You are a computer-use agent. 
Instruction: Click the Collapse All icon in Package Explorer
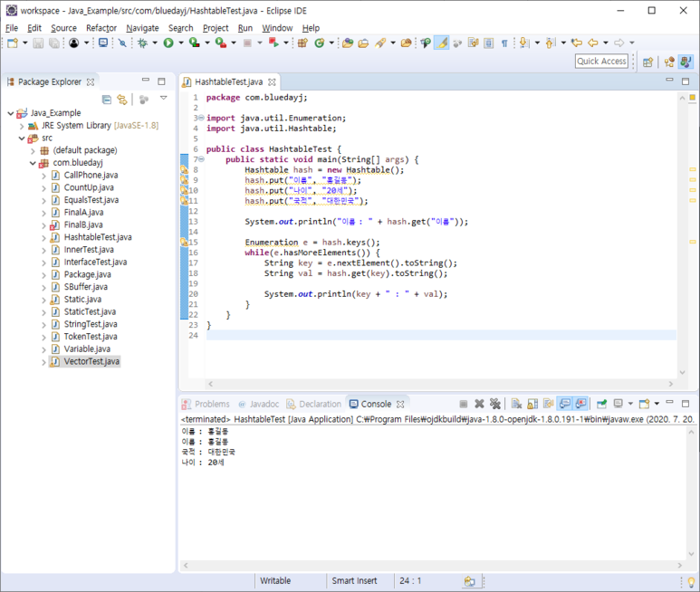(x=107, y=100)
